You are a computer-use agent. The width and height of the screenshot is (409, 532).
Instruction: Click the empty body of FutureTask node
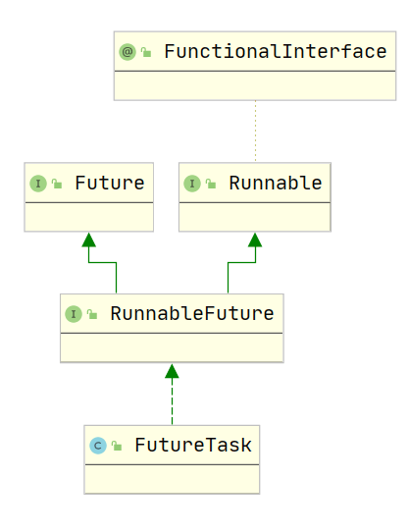pyautogui.click(x=172, y=479)
